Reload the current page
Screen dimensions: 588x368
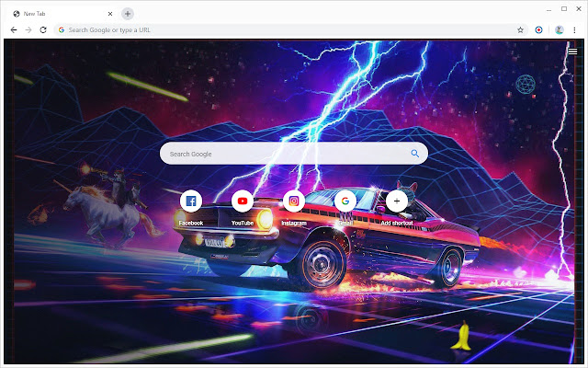(43, 30)
